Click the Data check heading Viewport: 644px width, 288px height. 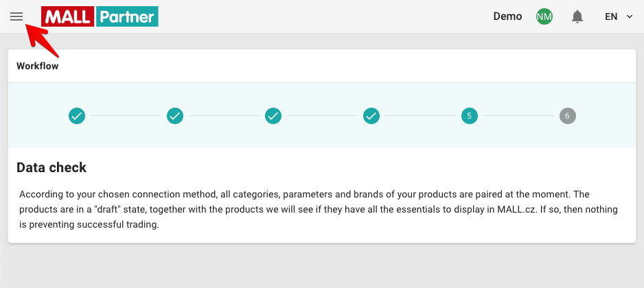tap(51, 167)
